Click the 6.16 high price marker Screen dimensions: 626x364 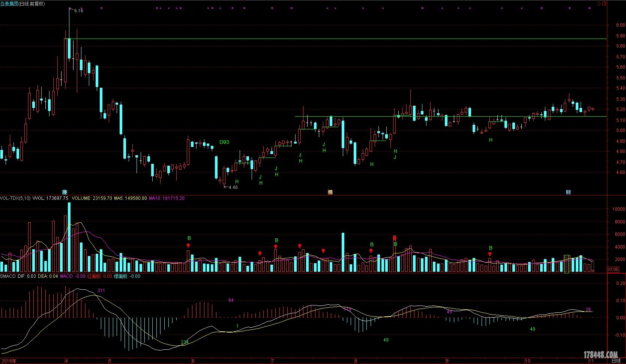click(x=78, y=11)
